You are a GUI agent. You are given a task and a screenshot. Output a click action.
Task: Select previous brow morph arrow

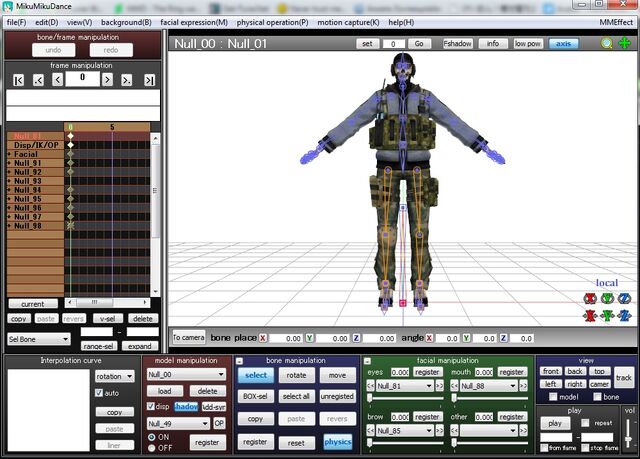370,430
